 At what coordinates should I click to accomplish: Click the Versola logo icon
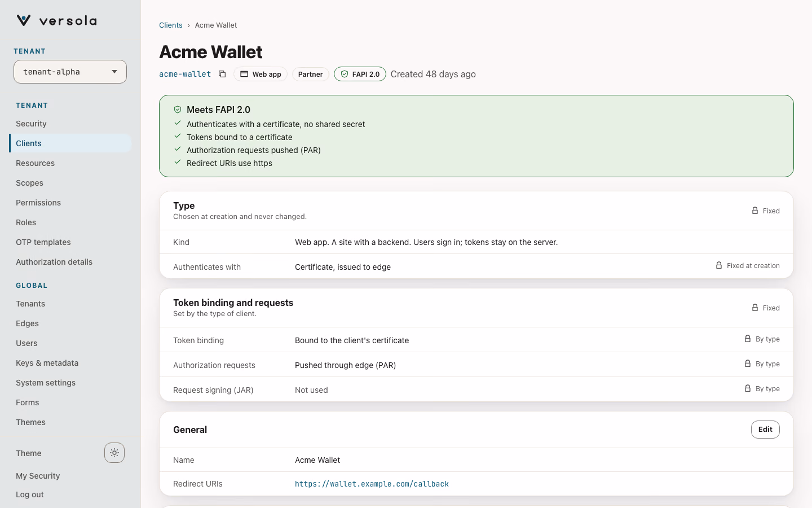(24, 21)
